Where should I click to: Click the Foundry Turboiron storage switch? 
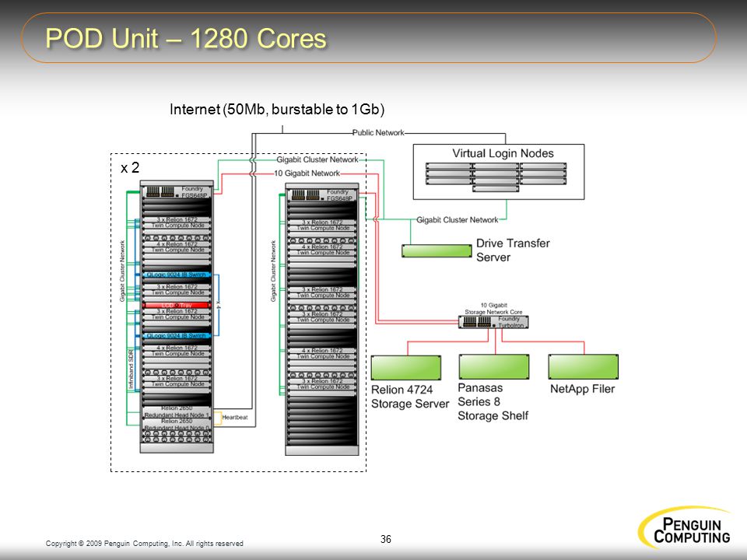(x=493, y=322)
